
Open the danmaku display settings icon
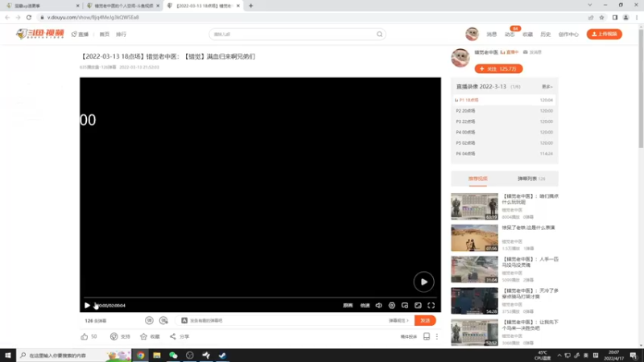coord(163,320)
